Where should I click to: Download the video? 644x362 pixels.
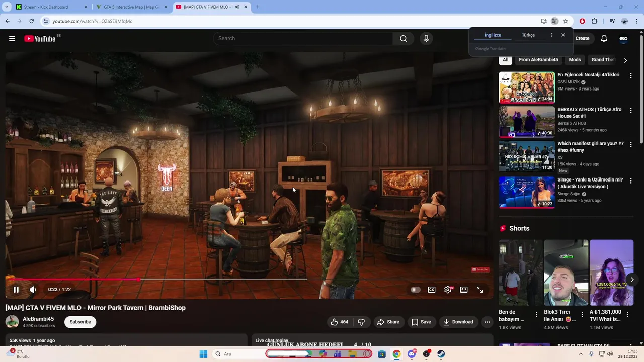coord(458,322)
